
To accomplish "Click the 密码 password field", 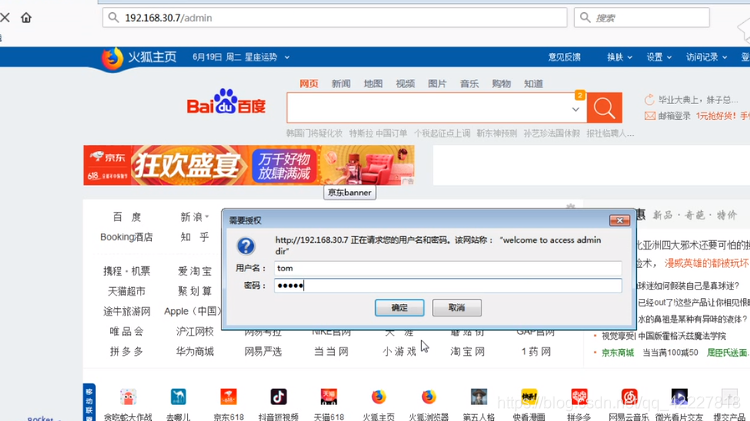I will coord(448,286).
